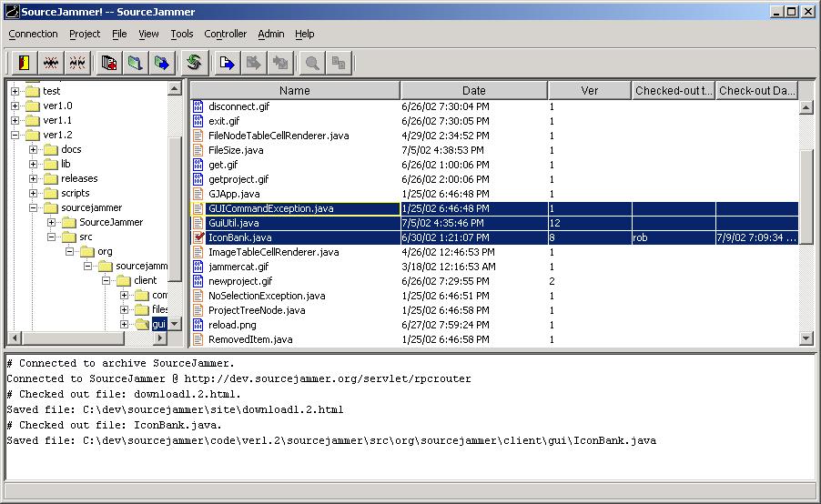Sort files by the Date column header
821x504 pixels.
pos(473,90)
